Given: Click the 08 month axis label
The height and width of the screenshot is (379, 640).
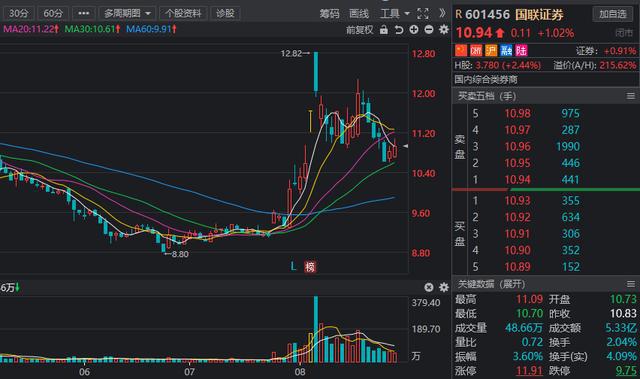Looking at the screenshot, I should pyautogui.click(x=300, y=372).
